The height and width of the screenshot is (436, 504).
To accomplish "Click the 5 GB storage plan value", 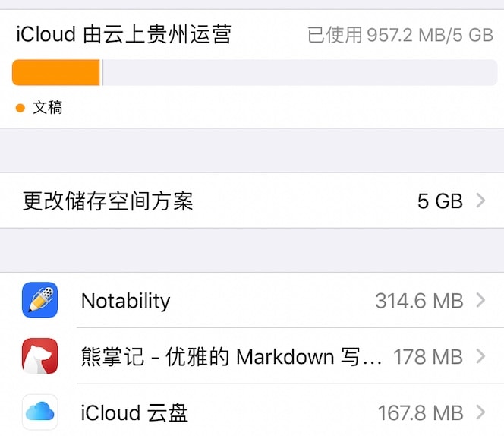I will (440, 201).
